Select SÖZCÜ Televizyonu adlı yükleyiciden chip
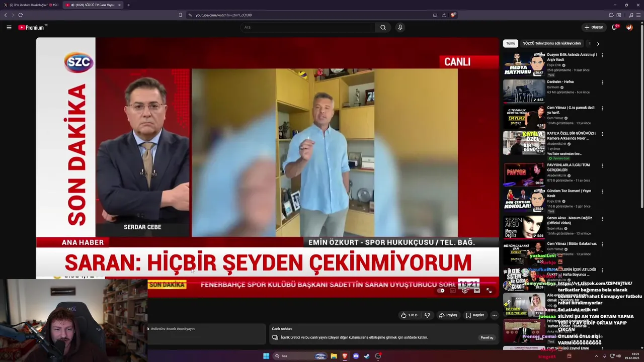This screenshot has height=362, width=644. 552,43
